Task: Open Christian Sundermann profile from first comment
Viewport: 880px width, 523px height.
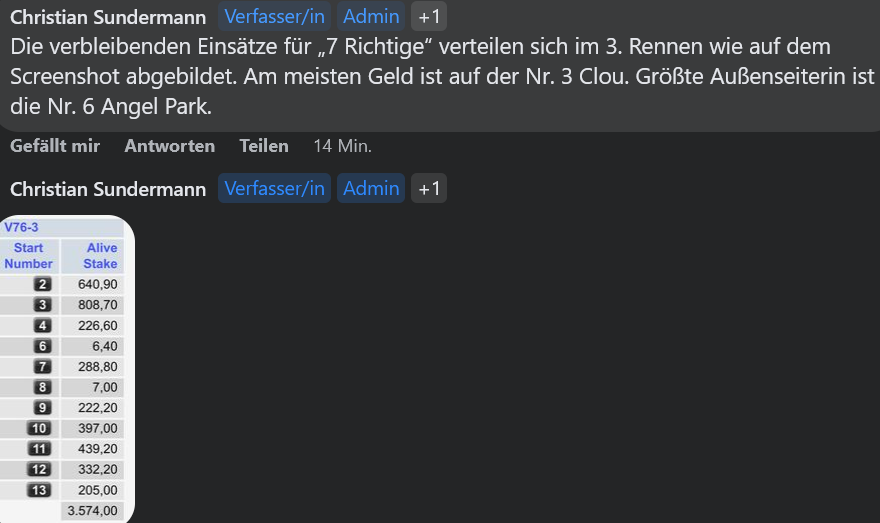Action: pos(108,17)
